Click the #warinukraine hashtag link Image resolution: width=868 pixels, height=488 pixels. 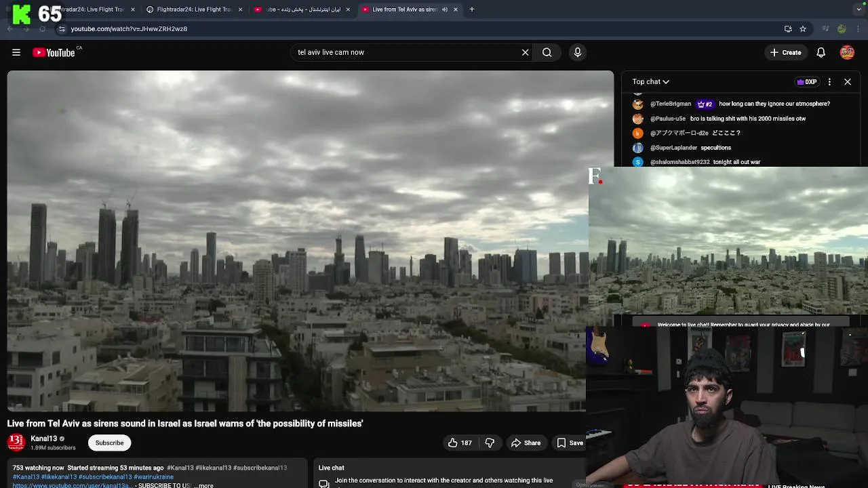pos(153,476)
